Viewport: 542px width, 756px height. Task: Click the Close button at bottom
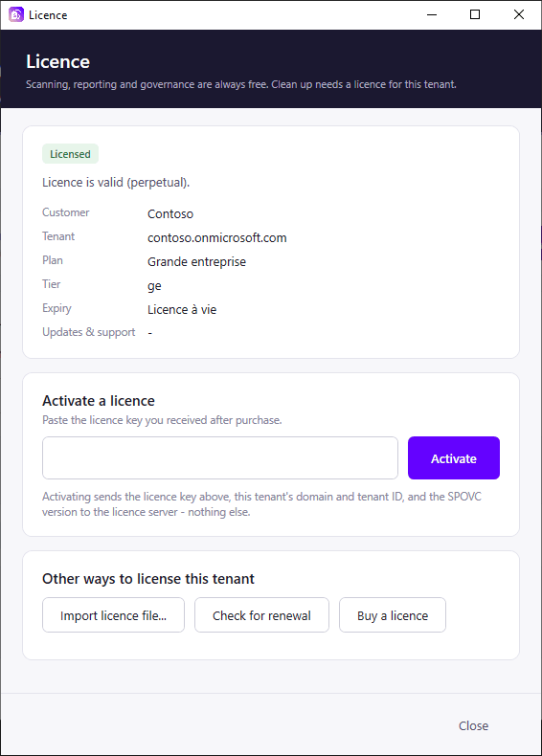click(473, 725)
